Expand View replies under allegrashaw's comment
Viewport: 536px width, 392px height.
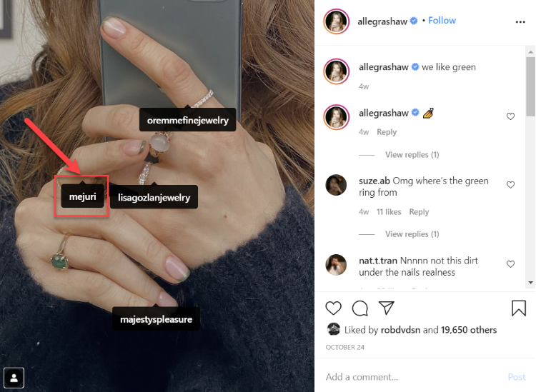tap(412, 155)
